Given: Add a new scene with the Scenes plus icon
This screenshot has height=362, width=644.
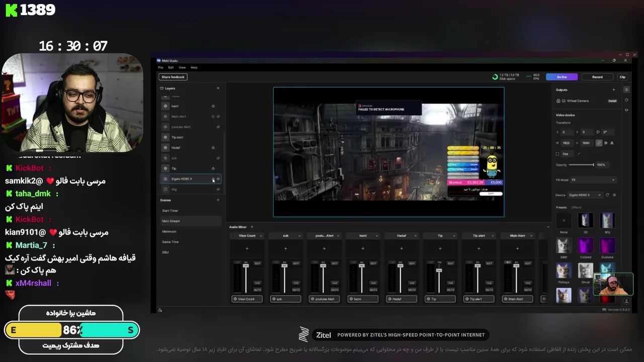Looking at the screenshot, I should tap(218, 200).
